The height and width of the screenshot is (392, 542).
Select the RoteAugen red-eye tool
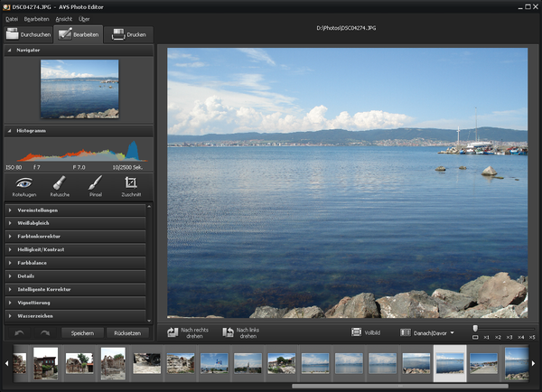[x=23, y=187]
